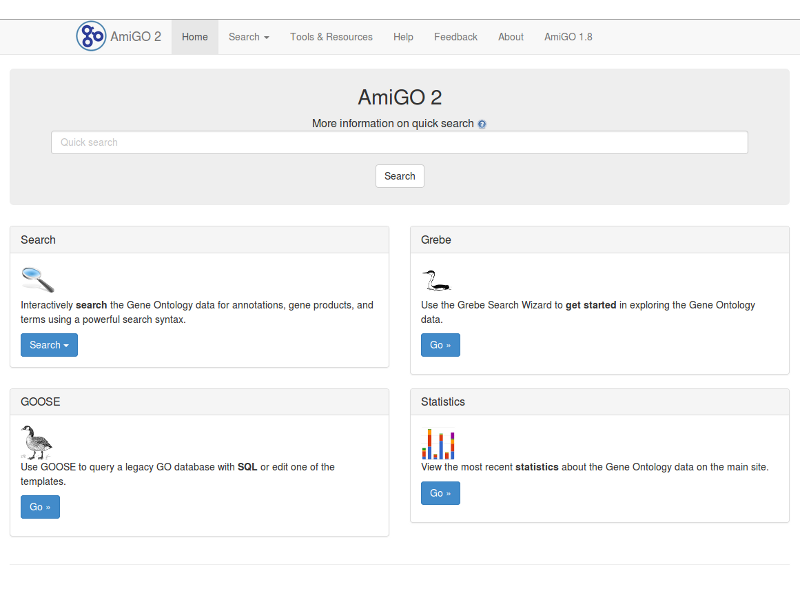Screen dimensions: 800x600
Task: Click the quick search help info icon
Action: click(482, 124)
